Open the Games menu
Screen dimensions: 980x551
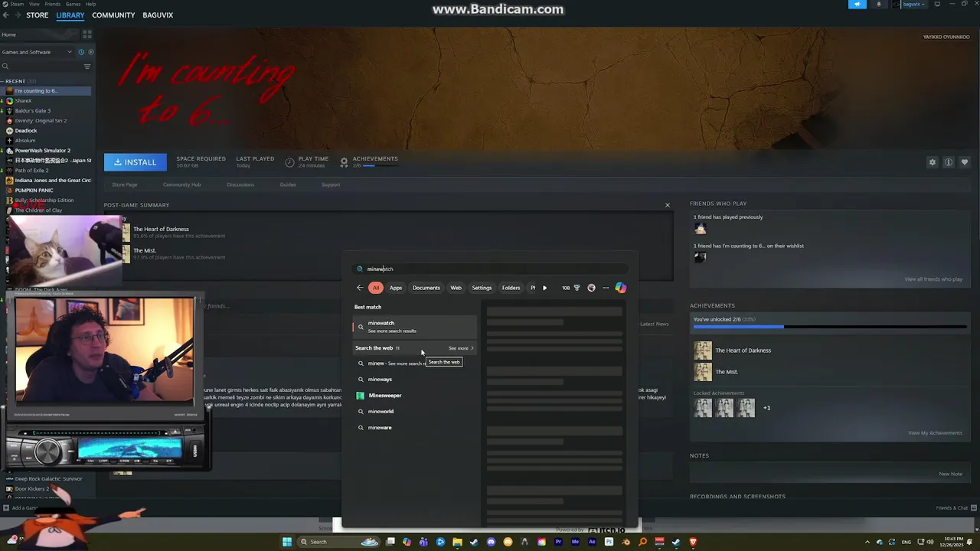click(73, 4)
